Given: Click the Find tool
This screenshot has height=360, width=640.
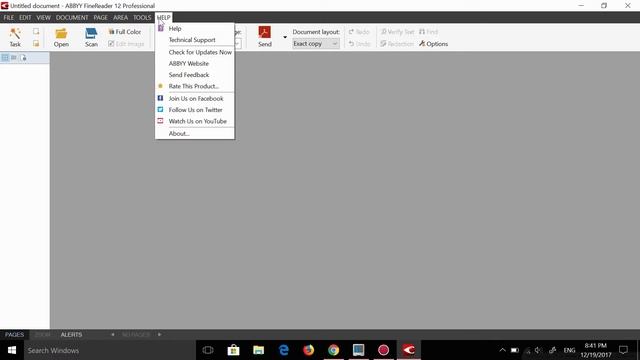Looking at the screenshot, I should [429, 31].
